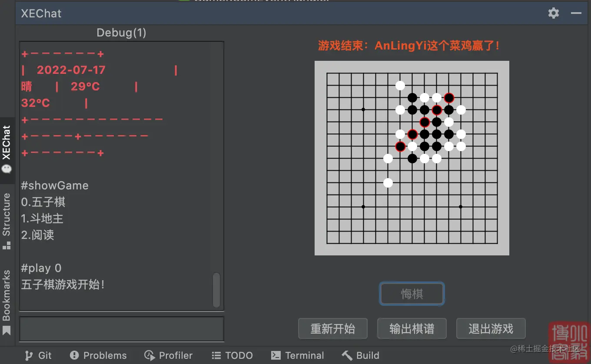Hide the XEChat tool window
Screen dimensions: 591x364
(576, 13)
